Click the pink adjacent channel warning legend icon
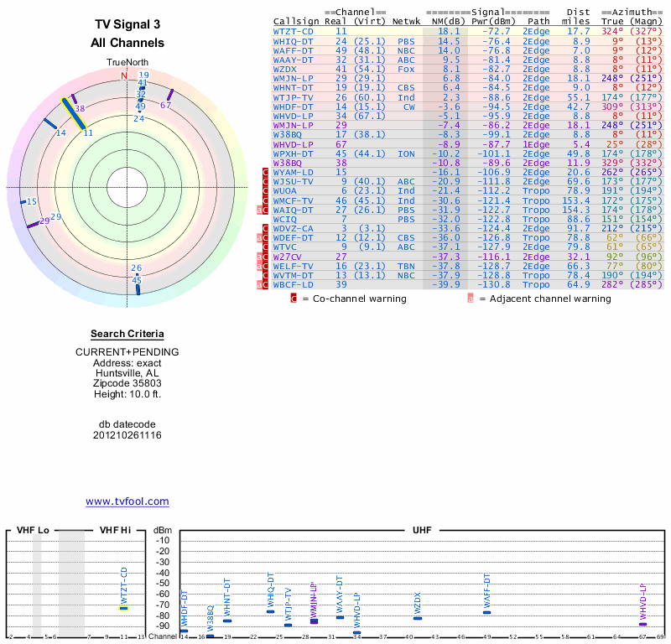671x644 pixels. pyautogui.click(x=471, y=298)
